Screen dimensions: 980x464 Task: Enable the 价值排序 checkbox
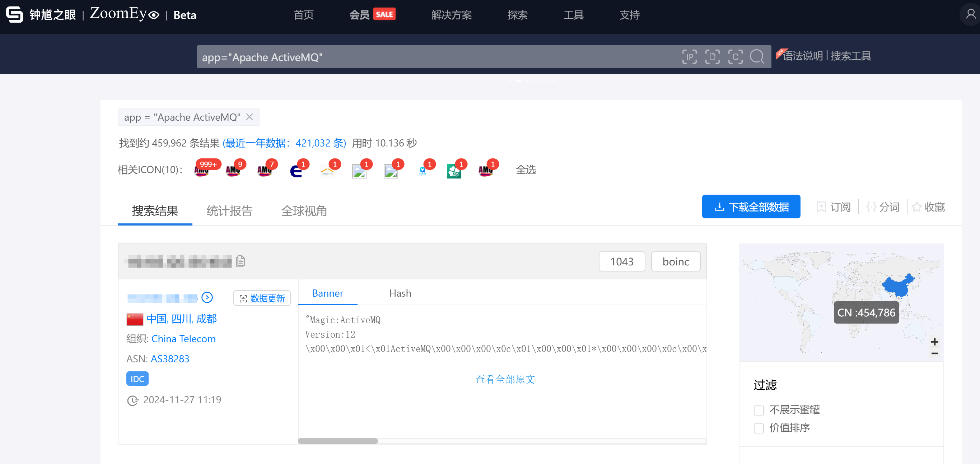click(x=759, y=428)
